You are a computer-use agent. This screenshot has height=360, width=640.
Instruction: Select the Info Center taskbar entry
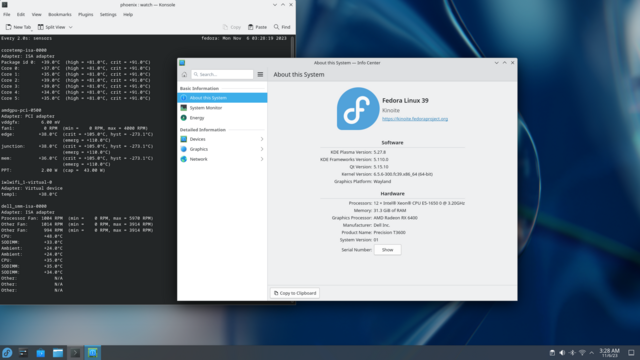pyautogui.click(x=93, y=353)
